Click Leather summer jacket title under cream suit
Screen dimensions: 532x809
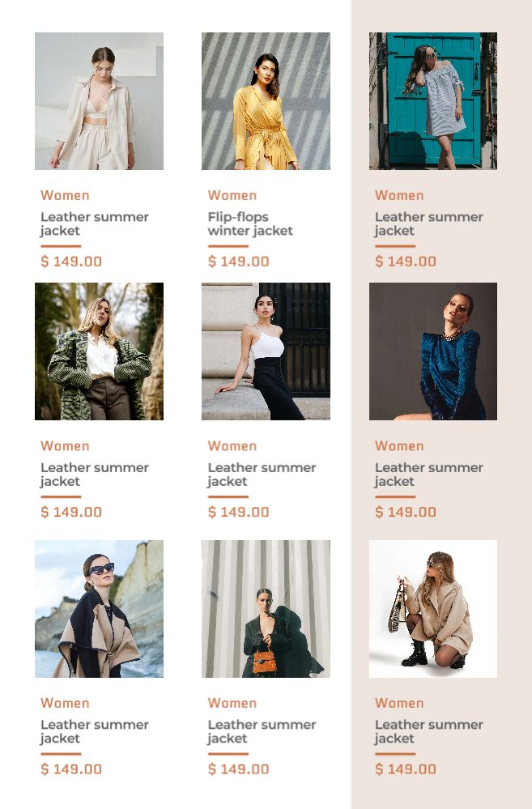click(95, 224)
